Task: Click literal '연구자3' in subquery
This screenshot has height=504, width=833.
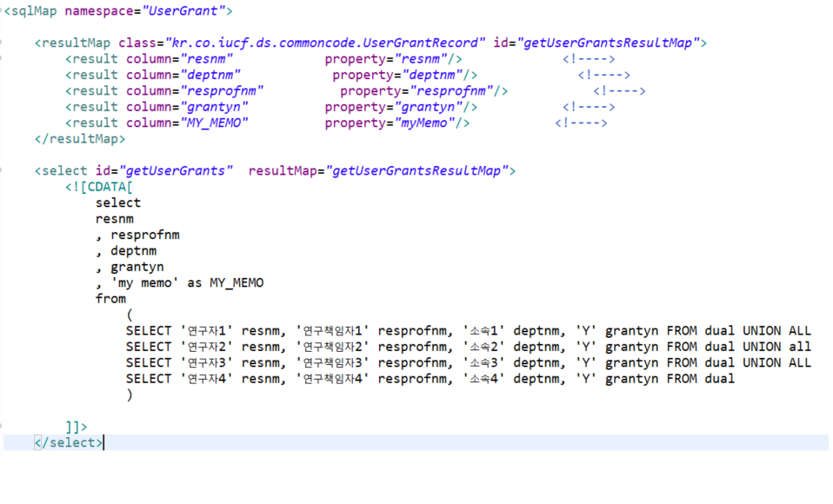Action: coord(207,362)
